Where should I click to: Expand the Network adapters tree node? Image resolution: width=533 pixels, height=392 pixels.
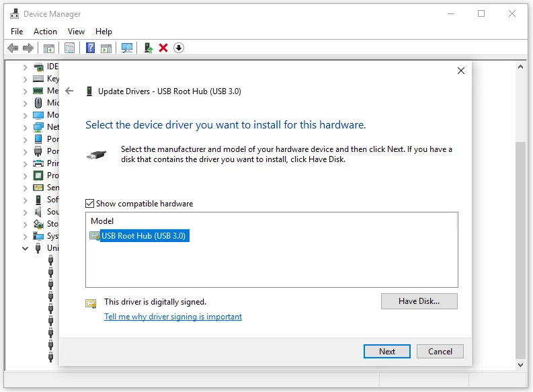pos(25,128)
